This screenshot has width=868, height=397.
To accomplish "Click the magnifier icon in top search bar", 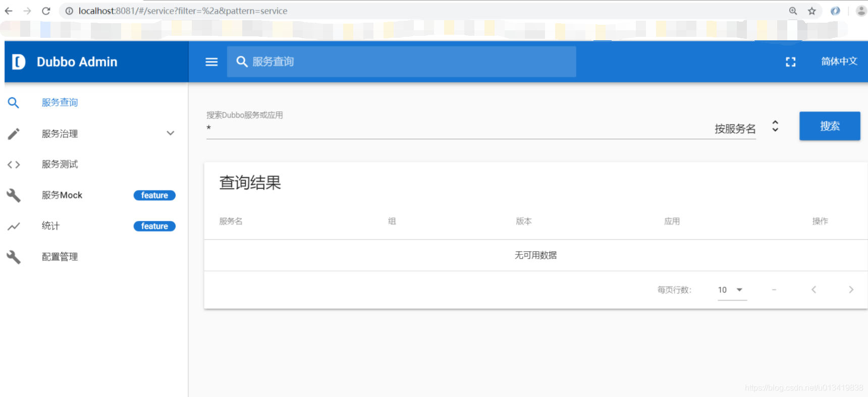I will 242,62.
